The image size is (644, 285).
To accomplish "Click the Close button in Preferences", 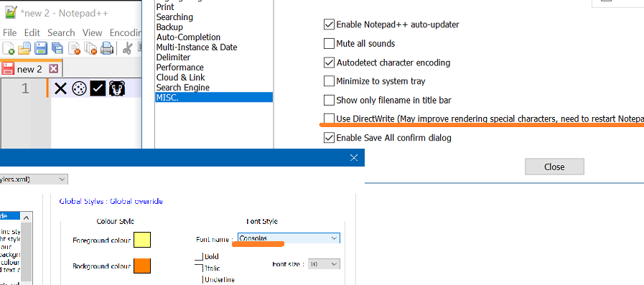I will coord(554,167).
